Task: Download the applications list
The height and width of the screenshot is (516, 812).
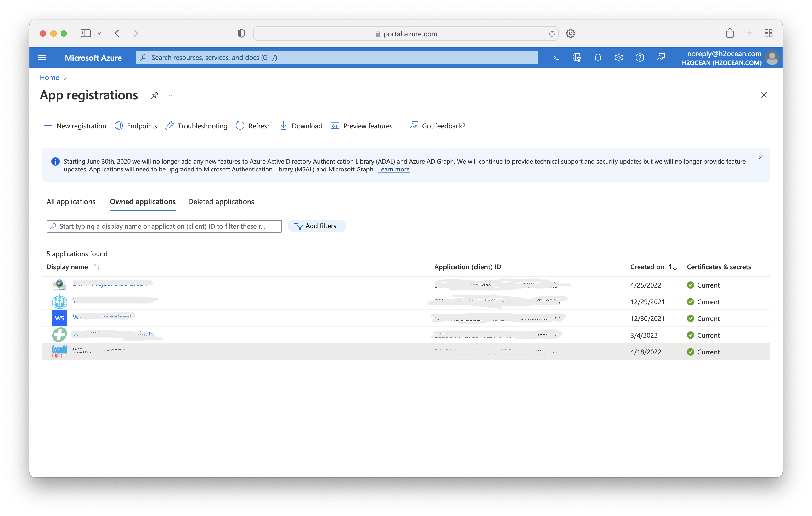Action: (301, 126)
